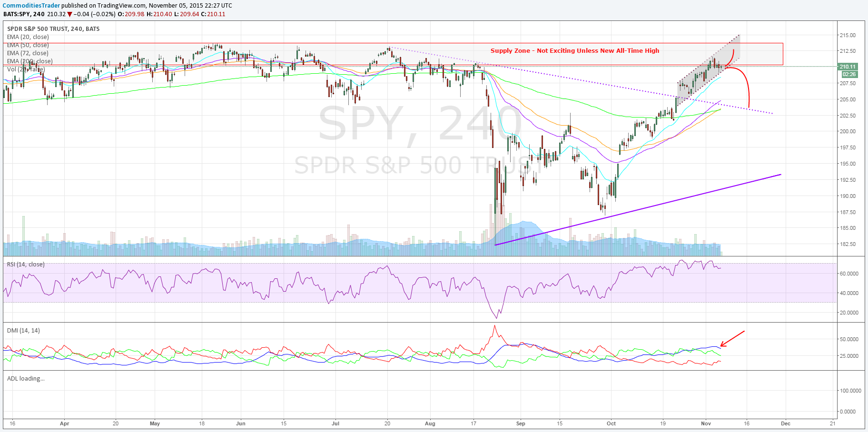Click the 200.00 price axis label
The width and height of the screenshot is (868, 432).
[x=848, y=131]
